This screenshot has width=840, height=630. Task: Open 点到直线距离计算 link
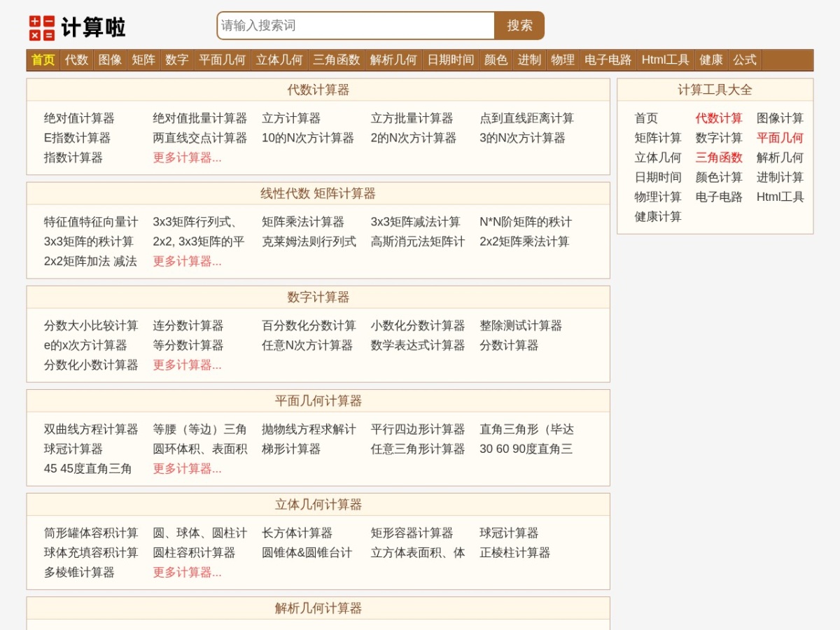pos(527,118)
